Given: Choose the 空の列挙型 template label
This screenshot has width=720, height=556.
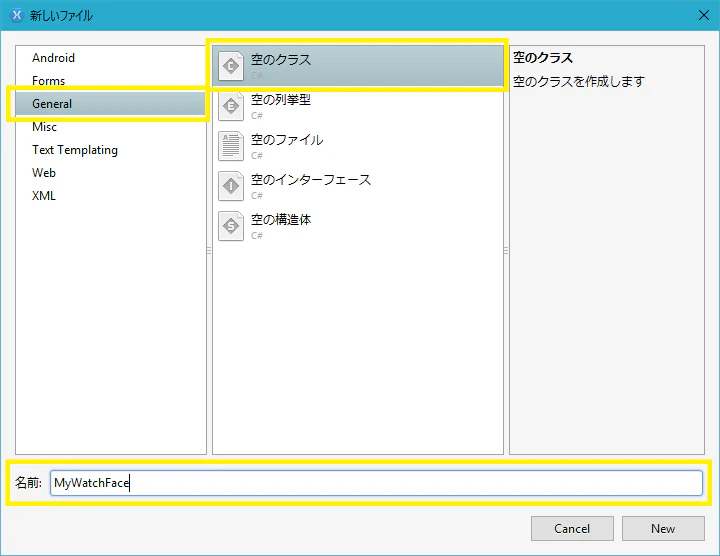Looking at the screenshot, I should point(281,100).
